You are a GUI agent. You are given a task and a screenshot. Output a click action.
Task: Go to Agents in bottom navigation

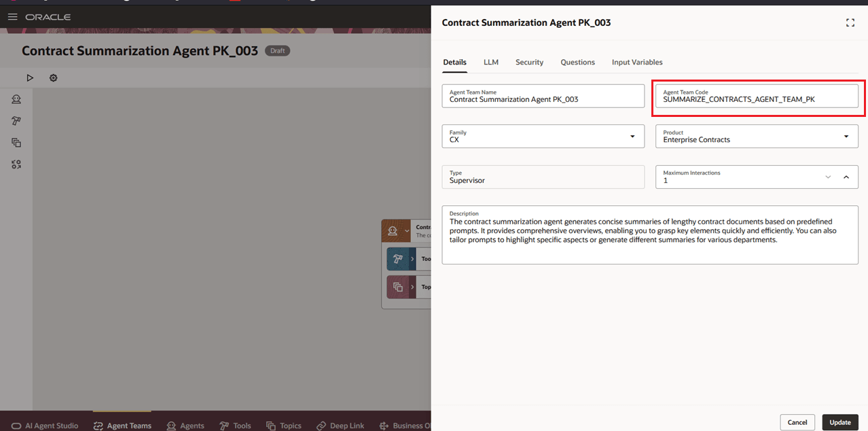point(185,426)
